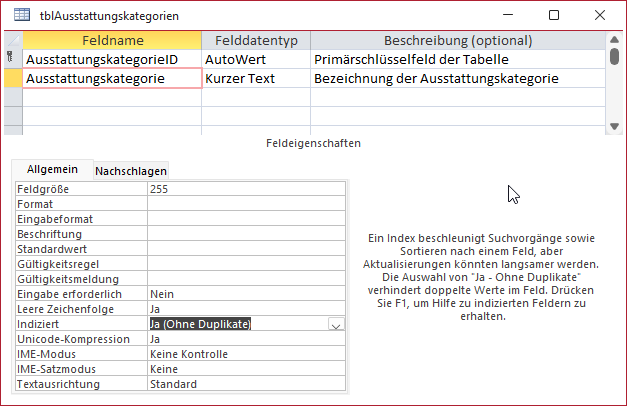Screen dimensions: 627x406
Task: Click the scroll up arrow of the field grid
Action: (615, 40)
